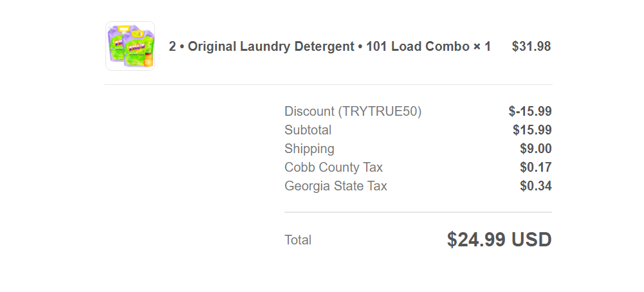Click the Shipping label
This screenshot has width=644, height=292.
click(309, 149)
